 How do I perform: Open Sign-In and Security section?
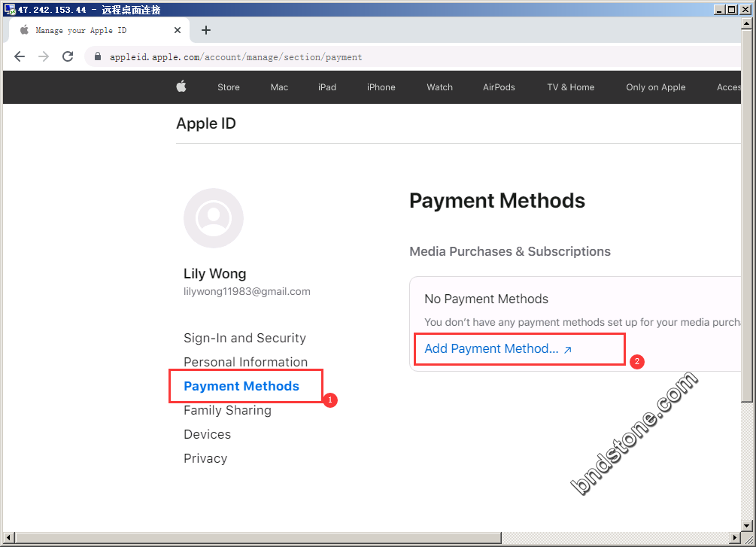(x=245, y=338)
